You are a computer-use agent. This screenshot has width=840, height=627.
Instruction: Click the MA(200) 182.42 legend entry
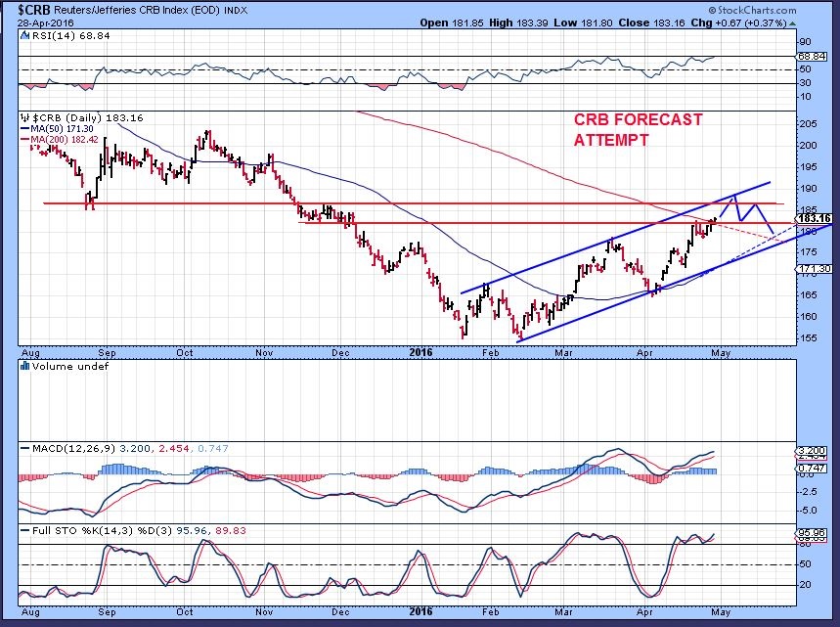pos(59,139)
